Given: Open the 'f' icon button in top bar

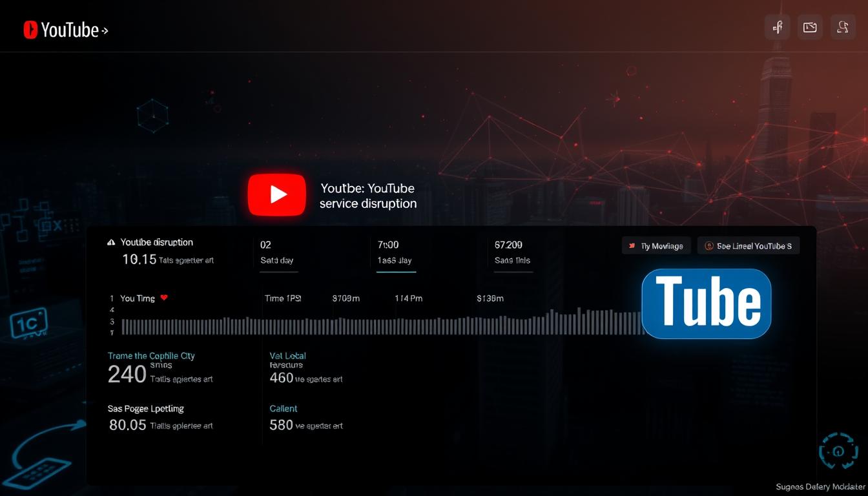Looking at the screenshot, I should pyautogui.click(x=777, y=27).
